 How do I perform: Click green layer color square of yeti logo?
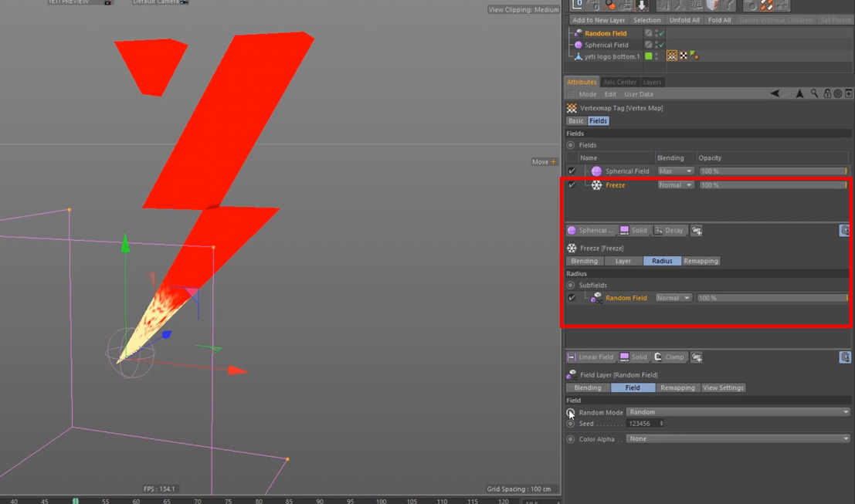click(648, 56)
